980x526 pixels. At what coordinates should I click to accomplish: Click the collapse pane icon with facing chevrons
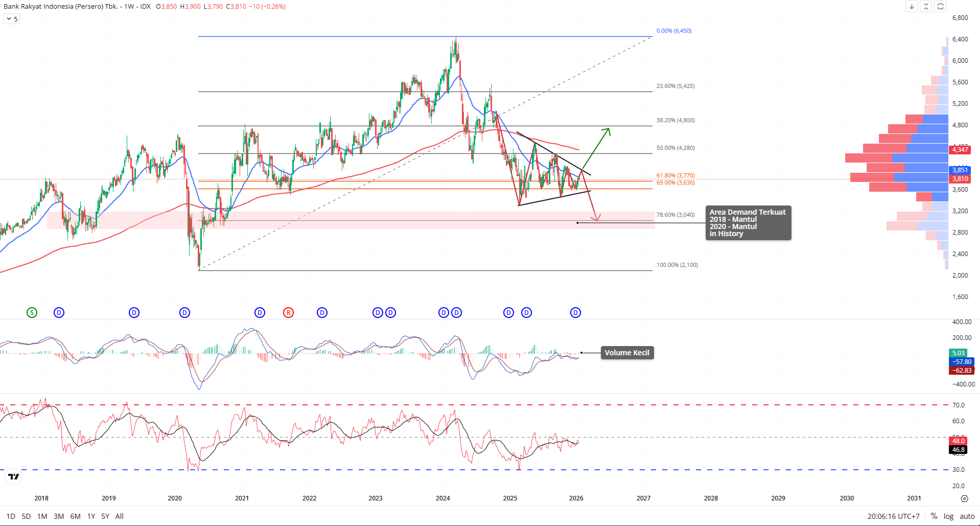[x=926, y=7]
